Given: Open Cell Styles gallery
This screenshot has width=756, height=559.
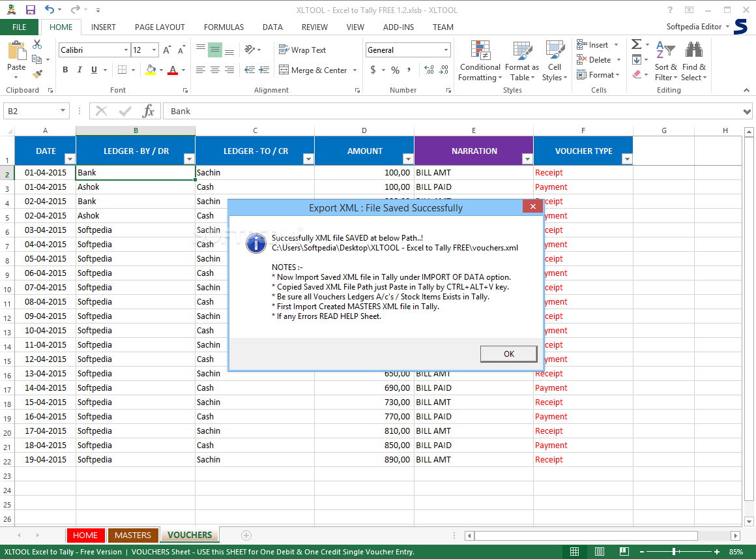Looking at the screenshot, I should [555, 61].
